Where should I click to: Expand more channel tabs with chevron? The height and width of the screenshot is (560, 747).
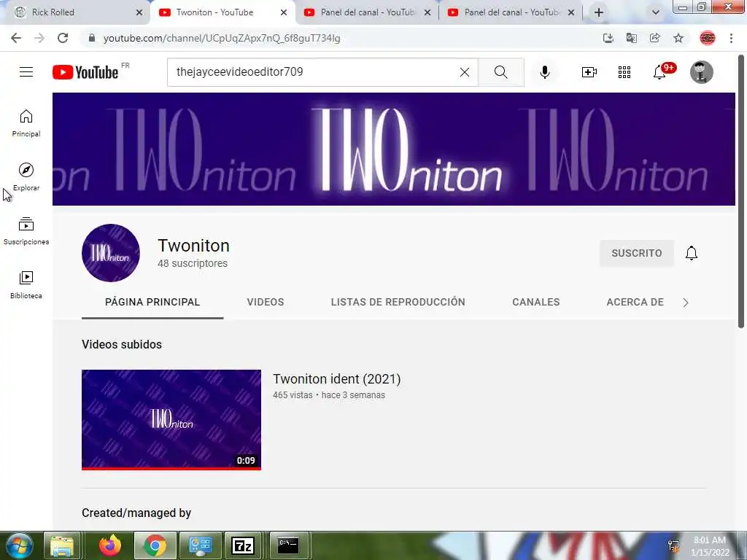coord(686,303)
